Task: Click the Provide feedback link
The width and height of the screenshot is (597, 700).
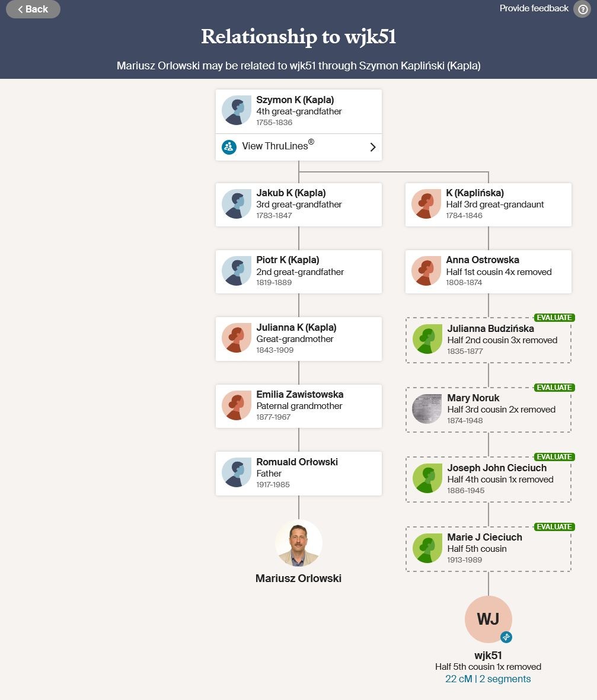Action: point(534,8)
